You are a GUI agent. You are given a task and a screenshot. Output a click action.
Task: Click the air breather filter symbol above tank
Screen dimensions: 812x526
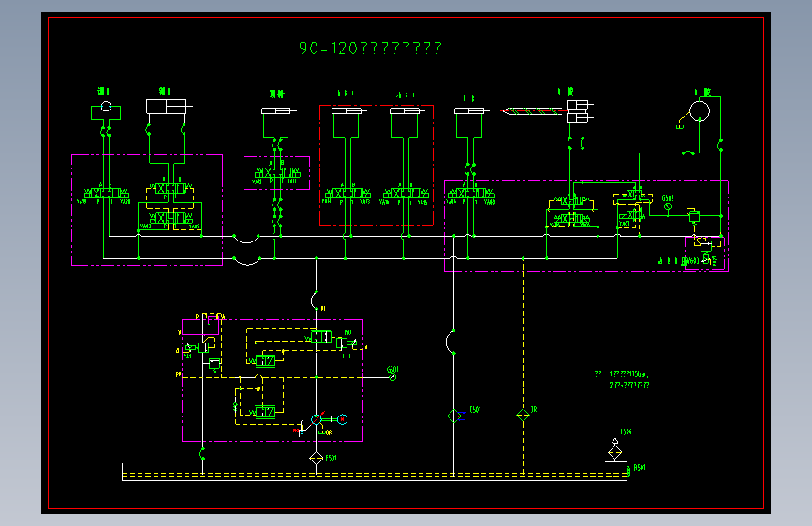pos(614,450)
